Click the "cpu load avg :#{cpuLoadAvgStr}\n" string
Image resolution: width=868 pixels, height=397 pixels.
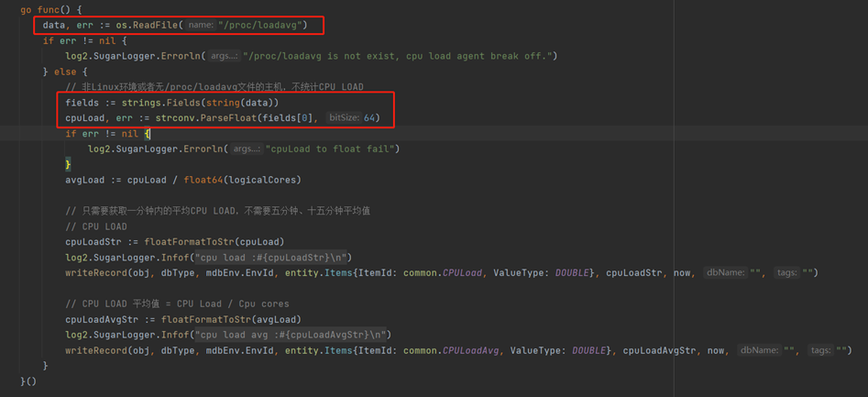290,336
